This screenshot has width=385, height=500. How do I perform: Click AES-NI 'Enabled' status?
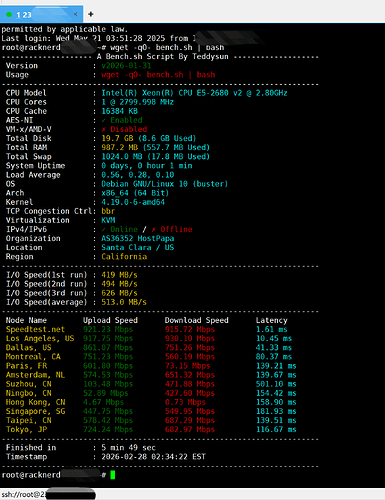(126, 120)
